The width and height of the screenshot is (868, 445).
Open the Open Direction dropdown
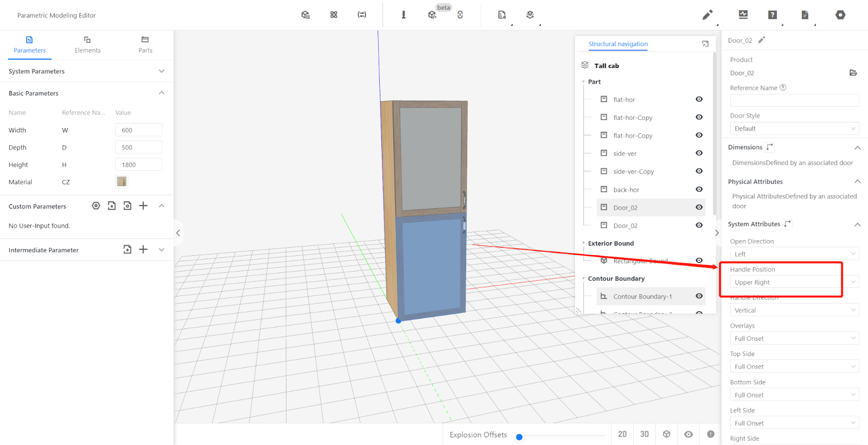(794, 254)
